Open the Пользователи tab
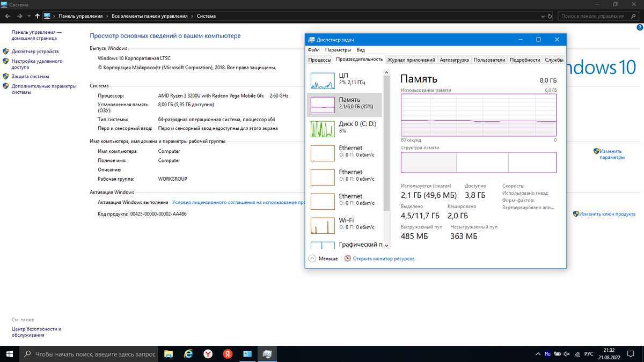This screenshot has width=644, height=362. 489,60
